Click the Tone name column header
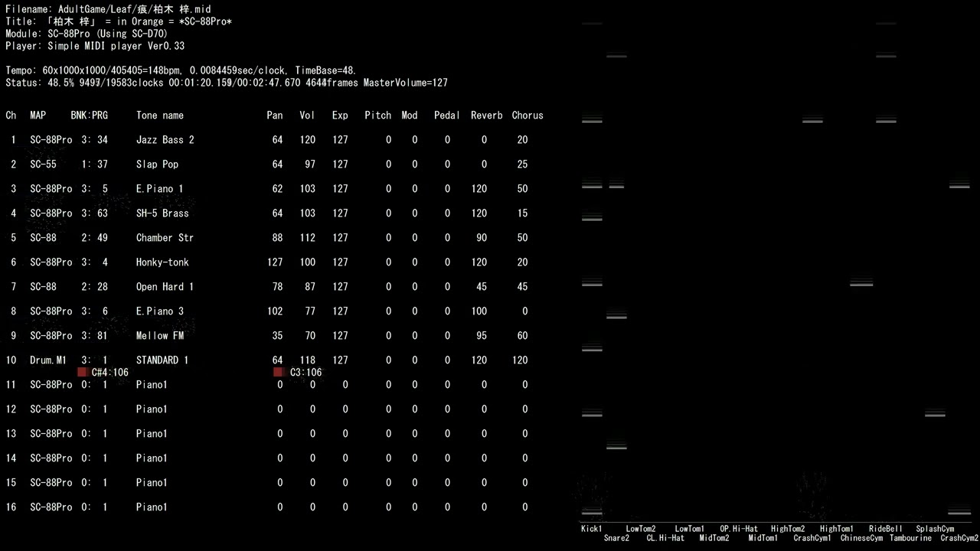Screen dimensions: 980x551 coord(160,116)
